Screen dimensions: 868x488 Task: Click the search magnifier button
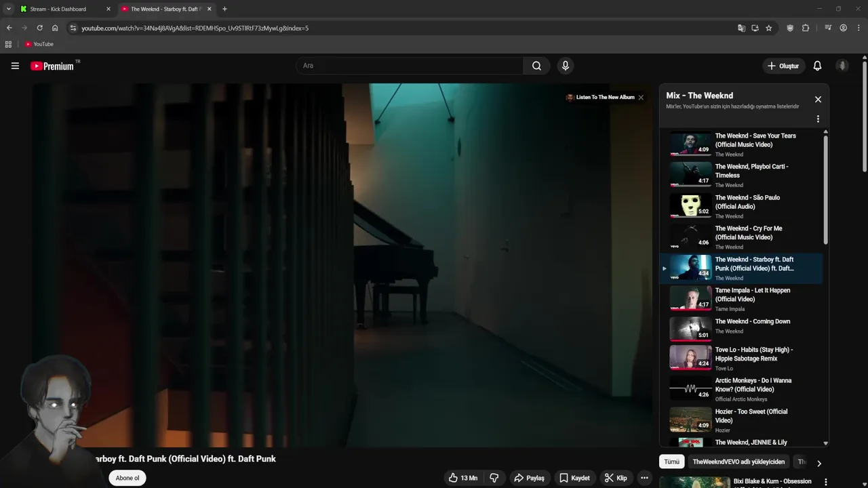(536, 66)
